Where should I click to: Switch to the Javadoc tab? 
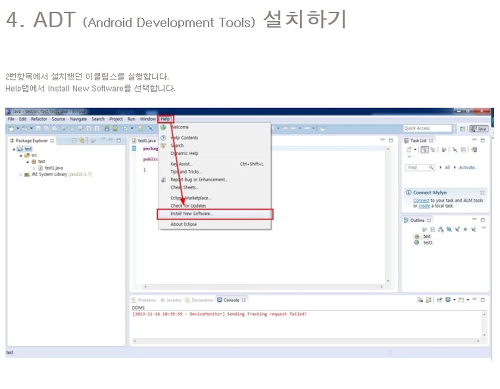[x=171, y=300]
